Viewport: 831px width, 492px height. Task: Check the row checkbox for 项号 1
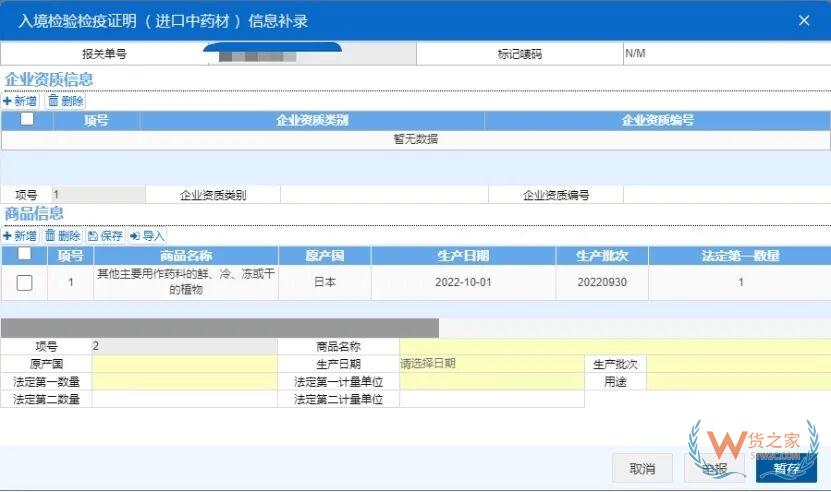pyautogui.click(x=24, y=283)
